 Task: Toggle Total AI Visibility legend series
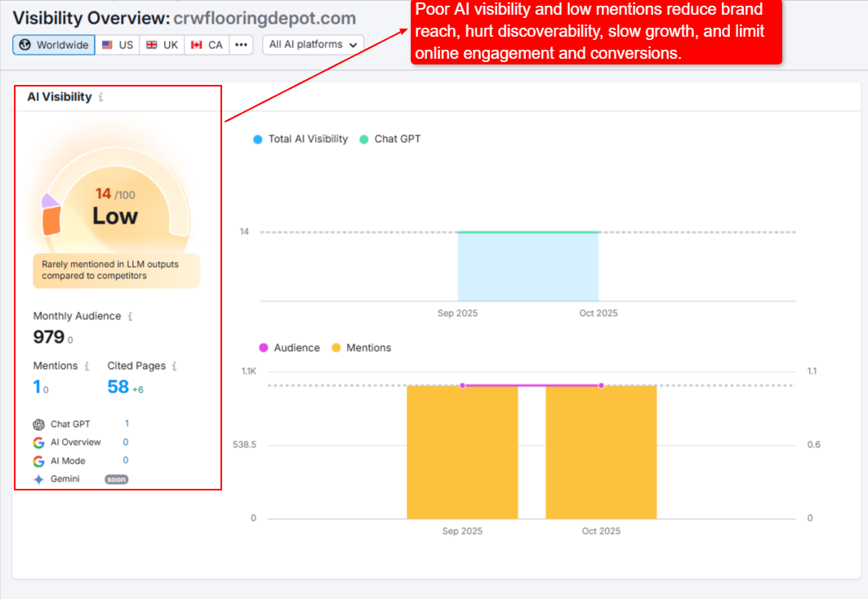[300, 140]
